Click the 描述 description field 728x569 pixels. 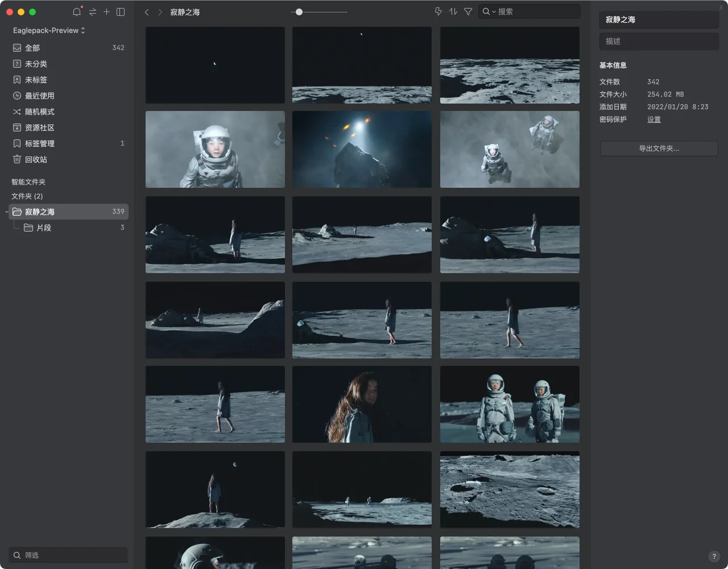point(659,41)
